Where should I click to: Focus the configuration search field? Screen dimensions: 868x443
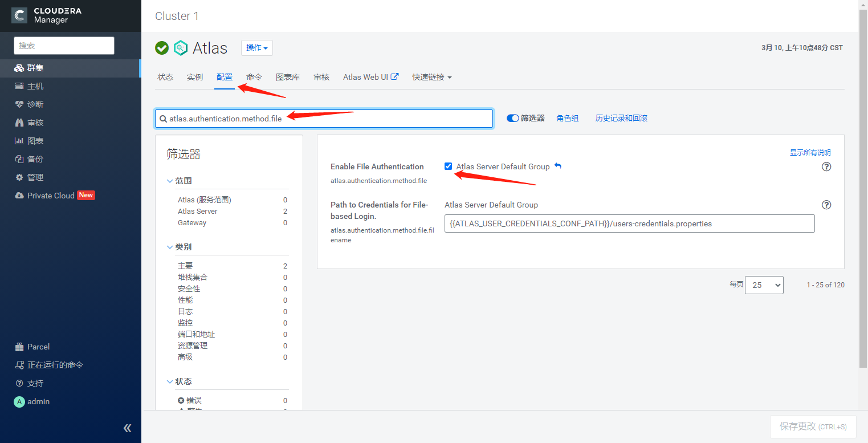[324, 119]
